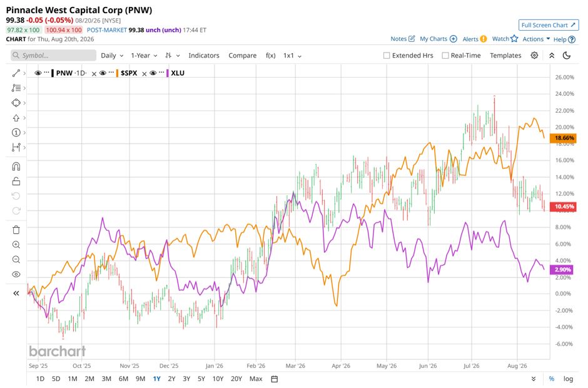The height and width of the screenshot is (388, 588).
Task: Select the 1D time range
Action: (x=40, y=379)
